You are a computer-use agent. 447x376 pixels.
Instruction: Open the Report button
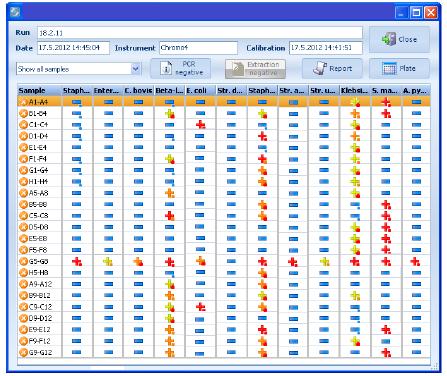tap(332, 68)
